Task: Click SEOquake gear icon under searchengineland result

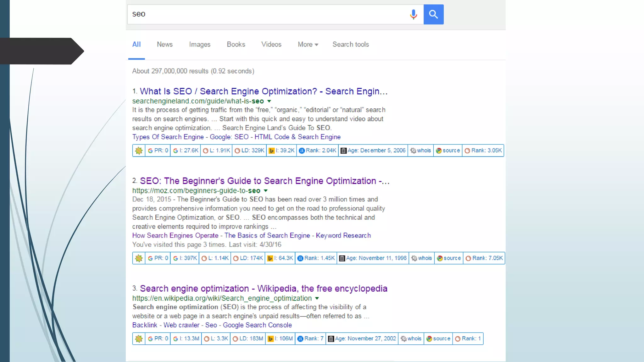Action: pyautogui.click(x=139, y=151)
